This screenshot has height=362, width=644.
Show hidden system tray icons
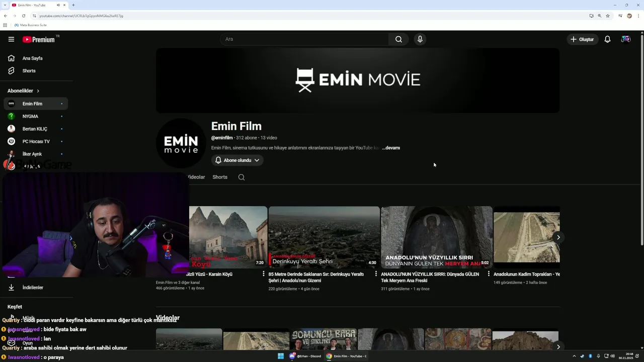click(x=574, y=356)
